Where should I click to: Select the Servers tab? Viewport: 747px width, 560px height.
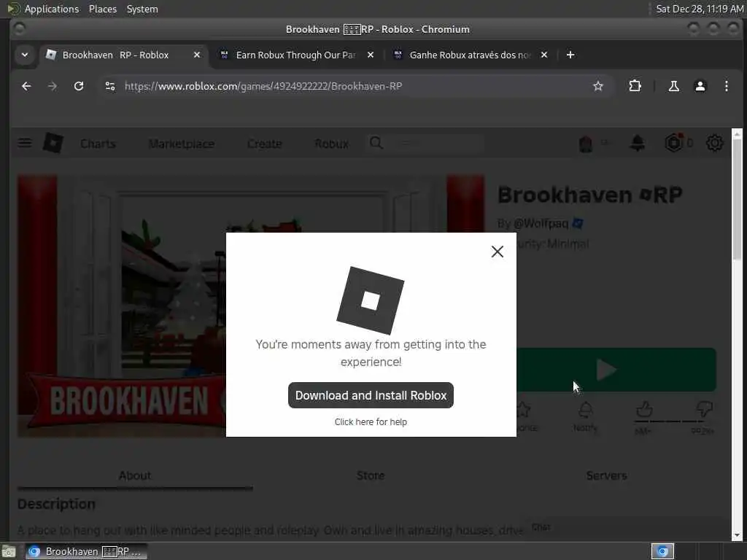[x=606, y=475]
